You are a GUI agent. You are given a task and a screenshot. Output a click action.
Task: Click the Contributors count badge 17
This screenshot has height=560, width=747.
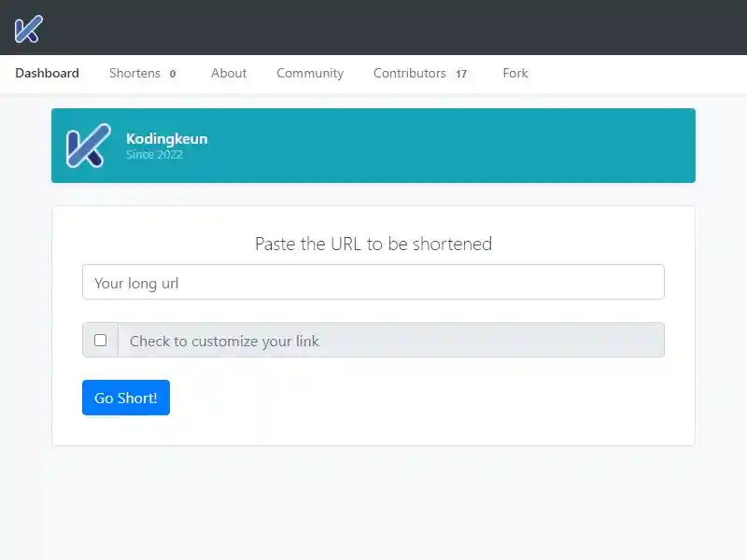[x=461, y=74]
